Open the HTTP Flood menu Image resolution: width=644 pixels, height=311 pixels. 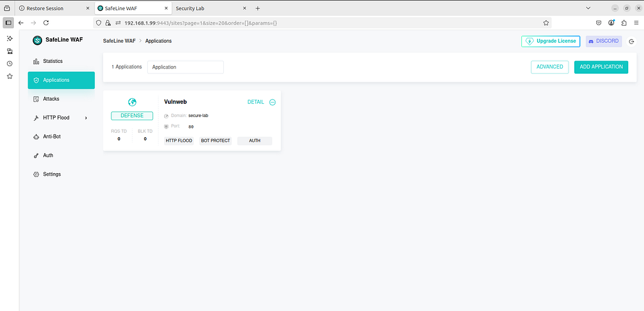click(61, 118)
